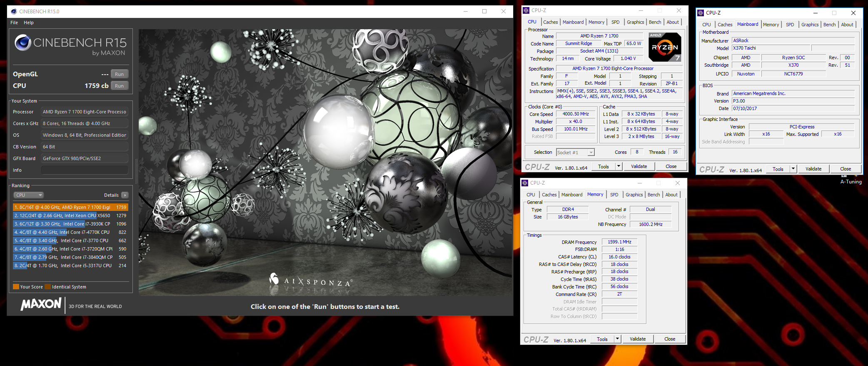Click the DRAM Frequency value 1599.1 MHz
Image resolution: width=868 pixels, height=366 pixels.
click(x=619, y=242)
